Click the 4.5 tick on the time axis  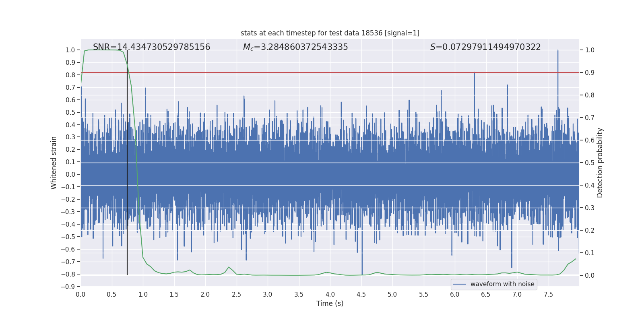tap(361, 294)
